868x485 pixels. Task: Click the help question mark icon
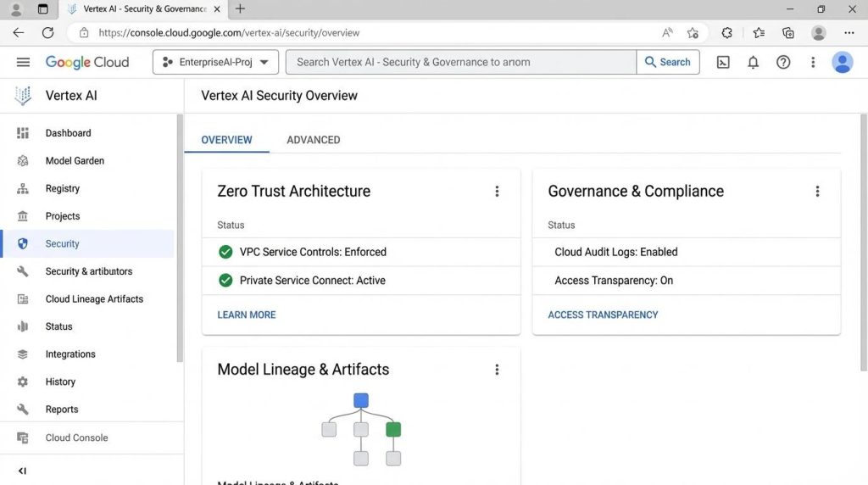click(783, 62)
